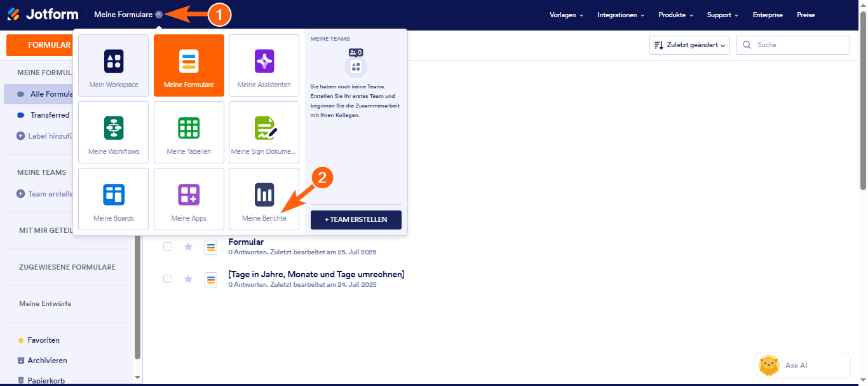Click the plus icon of Label hinzufügen
868x386 pixels.
[21, 135]
